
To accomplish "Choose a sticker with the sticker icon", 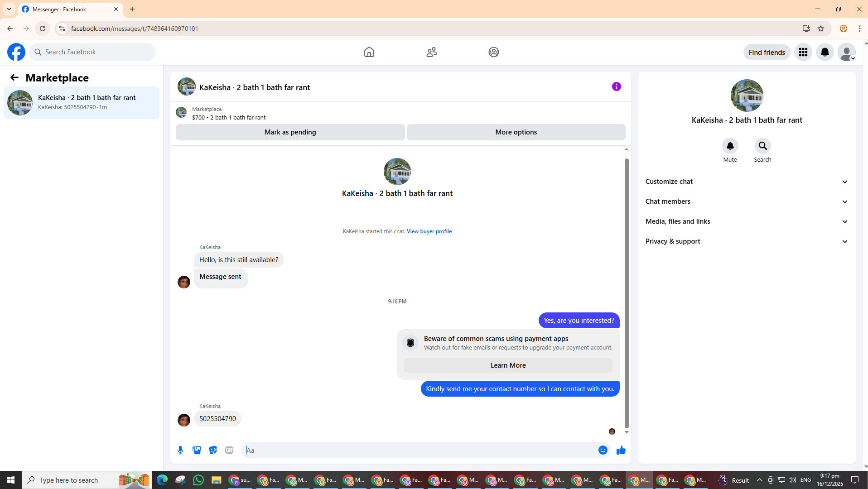I will click(213, 450).
